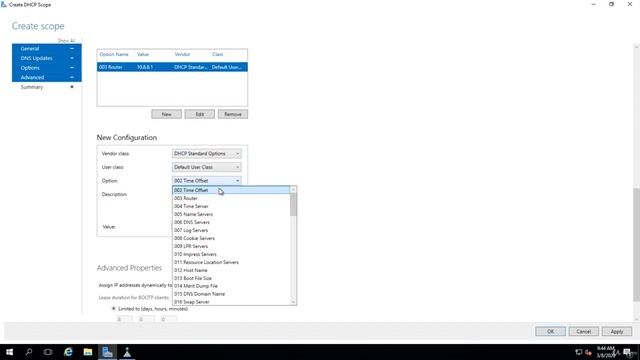Select the 003 Router row in options table
The height and width of the screenshot is (360, 640).
click(x=172, y=67)
